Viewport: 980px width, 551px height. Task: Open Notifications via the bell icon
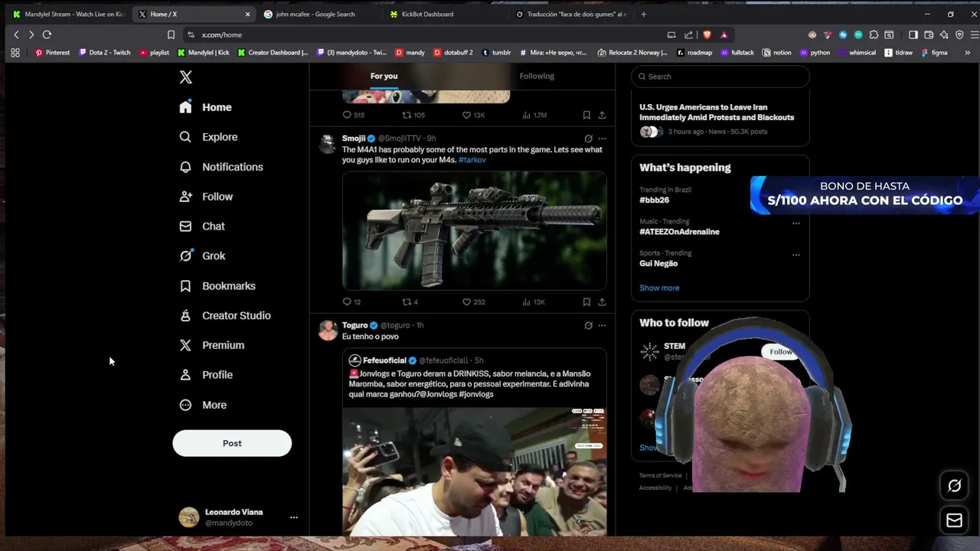pyautogui.click(x=185, y=167)
